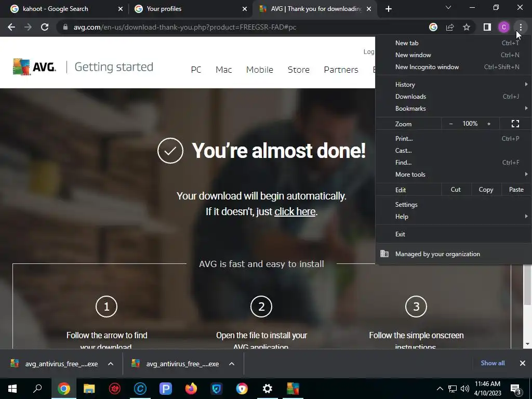The image size is (532, 399).
Task: Increase zoom with plus button
Action: coord(489,124)
